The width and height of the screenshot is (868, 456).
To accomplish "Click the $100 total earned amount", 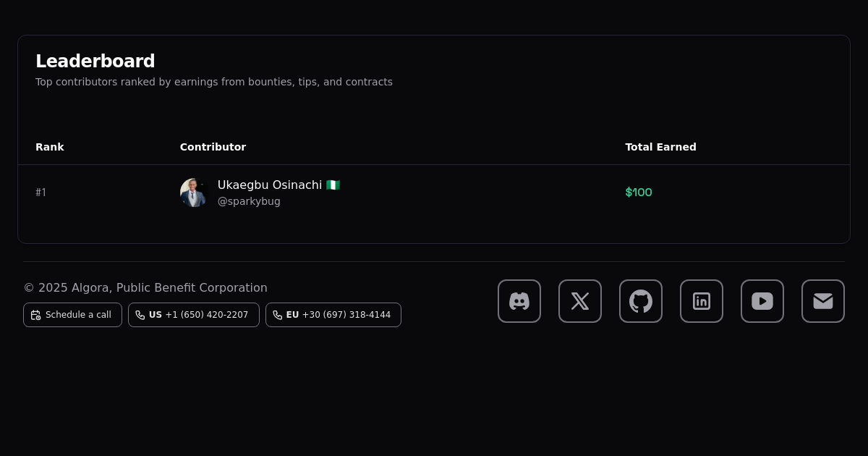I will pyautogui.click(x=639, y=193).
